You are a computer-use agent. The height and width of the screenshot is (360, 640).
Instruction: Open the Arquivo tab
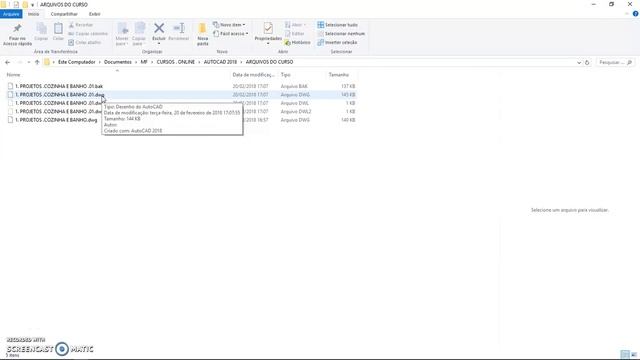tap(11, 14)
